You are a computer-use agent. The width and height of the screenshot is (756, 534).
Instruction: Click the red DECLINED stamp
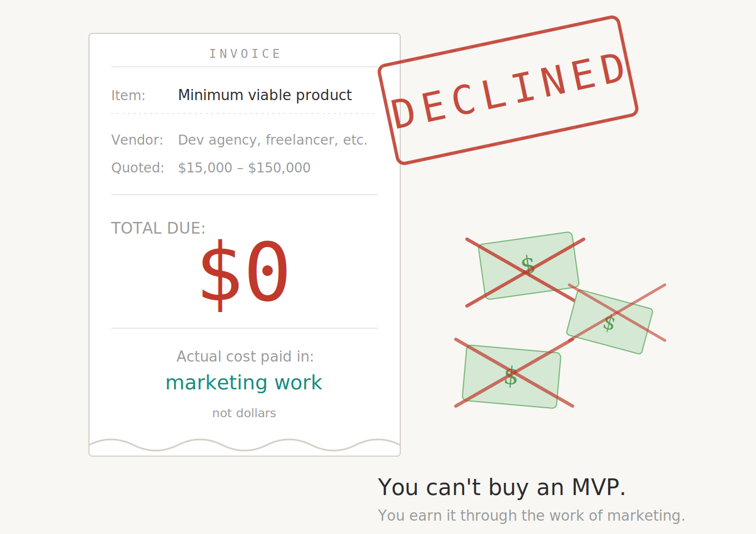pyautogui.click(x=508, y=91)
